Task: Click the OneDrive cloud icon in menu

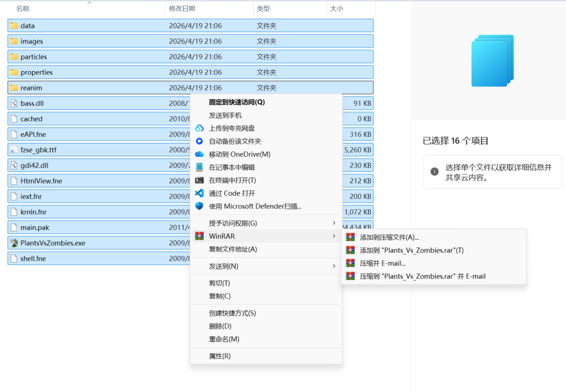Action: pyautogui.click(x=200, y=154)
